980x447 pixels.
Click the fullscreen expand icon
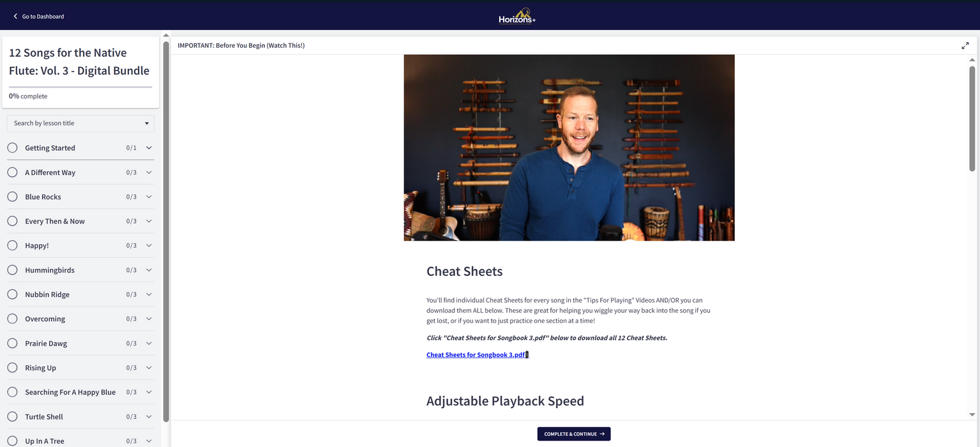coord(965,46)
